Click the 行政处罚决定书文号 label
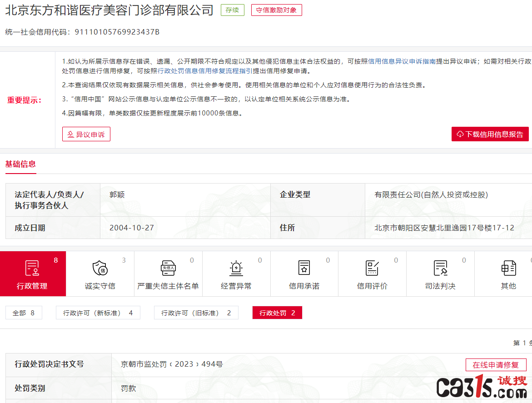The height and width of the screenshot is (403, 532). (49, 364)
